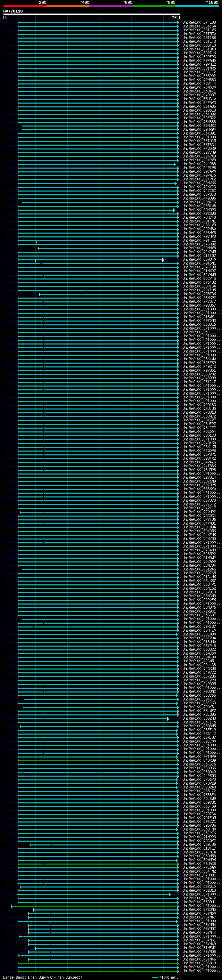
Task: Select hit label UniRef100_Q42262
Action: coord(199,191)
